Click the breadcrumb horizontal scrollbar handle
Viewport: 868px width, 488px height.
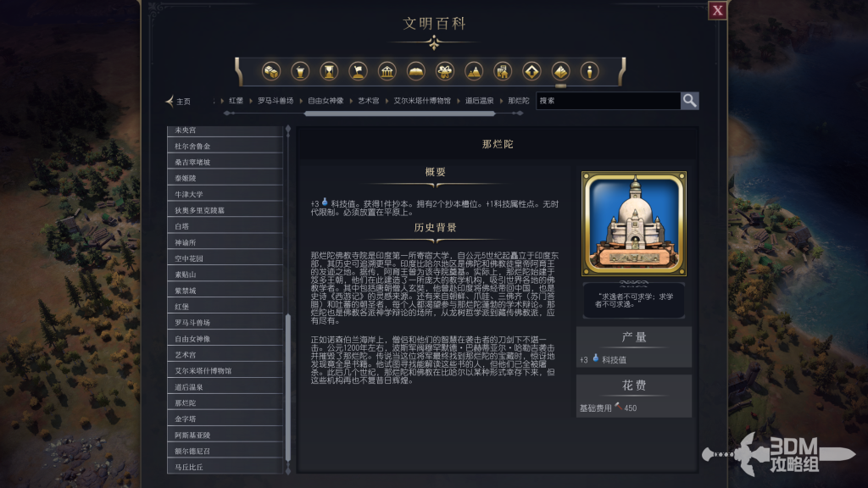[399, 114]
